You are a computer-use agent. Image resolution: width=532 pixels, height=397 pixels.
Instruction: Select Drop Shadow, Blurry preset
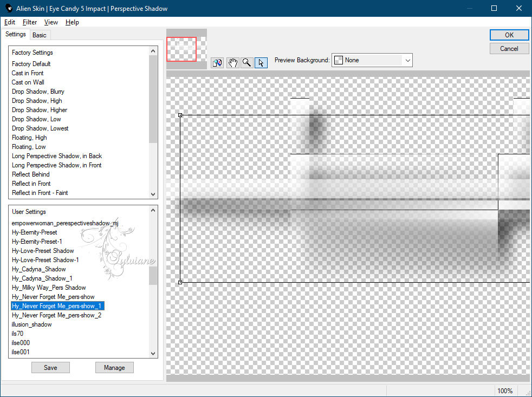tap(38, 92)
